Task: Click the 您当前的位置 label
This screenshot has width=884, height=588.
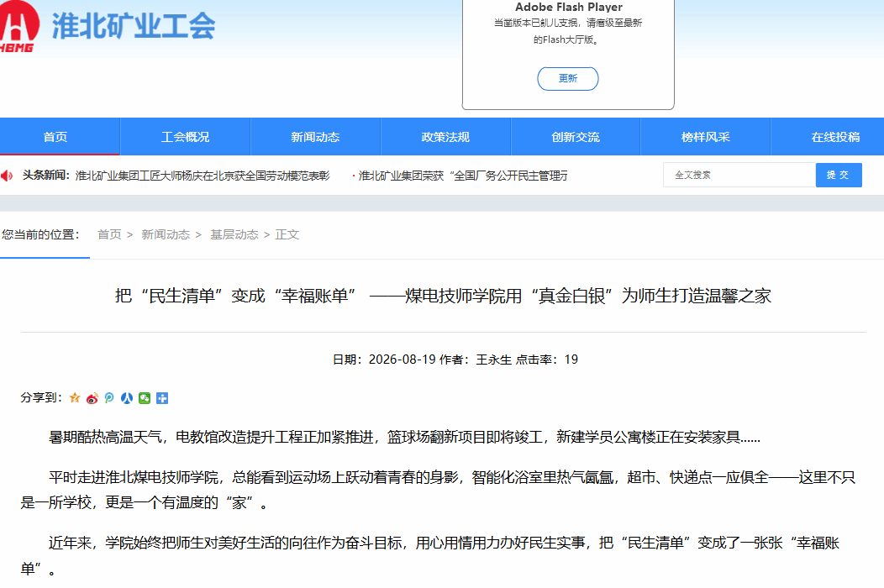Action: (40, 234)
